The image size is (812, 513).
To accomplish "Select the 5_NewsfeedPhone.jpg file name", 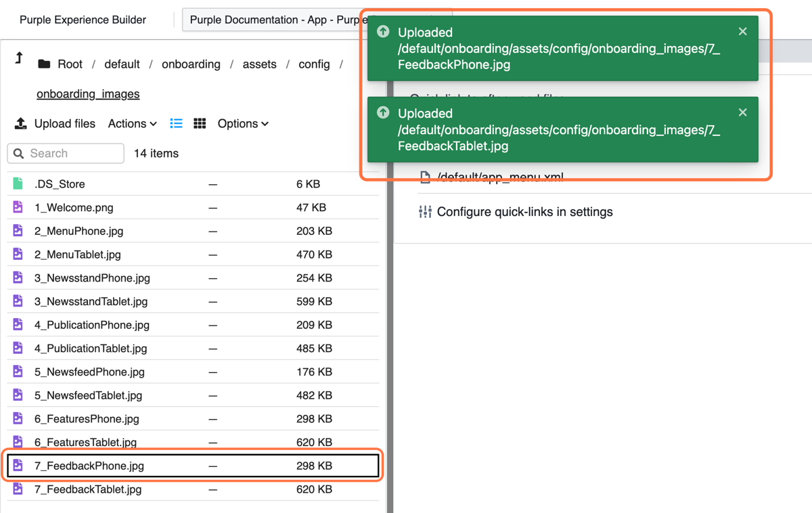I will tap(89, 372).
